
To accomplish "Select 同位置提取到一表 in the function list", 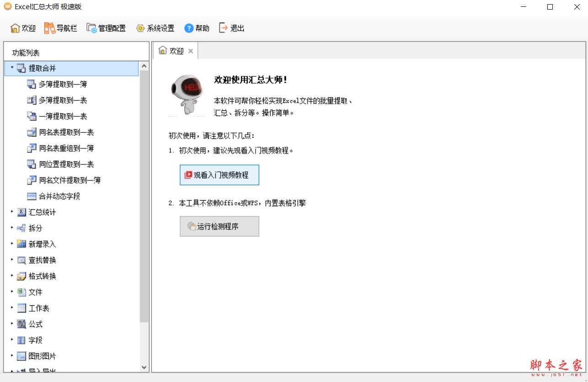I will coord(67,164).
